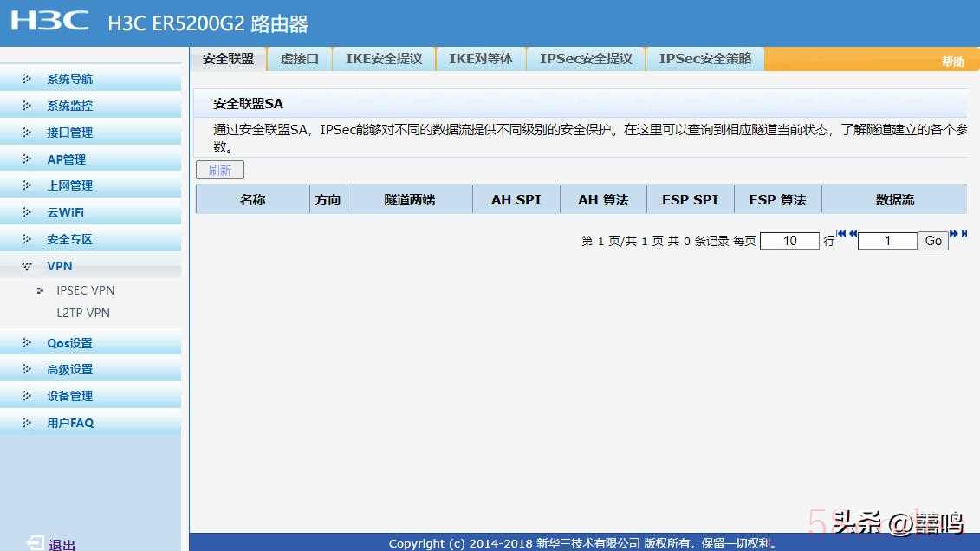Viewport: 980px width, 551px height.
Task: Switch to IKE对等体 tab
Action: click(481, 59)
